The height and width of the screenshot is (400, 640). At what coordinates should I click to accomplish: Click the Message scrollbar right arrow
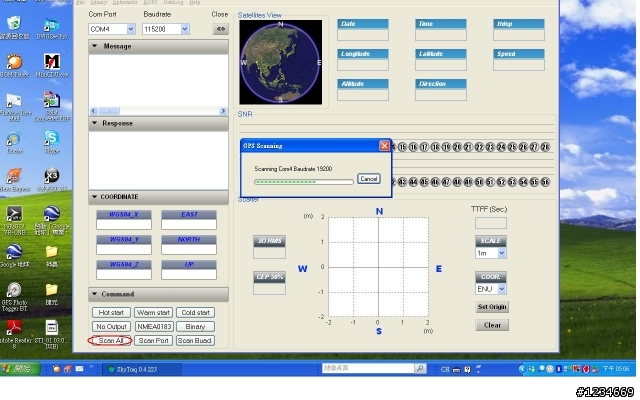click(x=223, y=111)
